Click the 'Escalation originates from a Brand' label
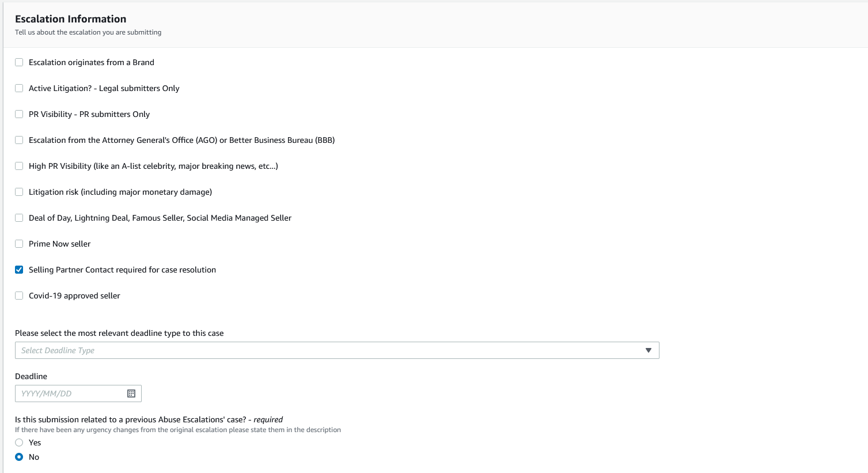The width and height of the screenshot is (868, 473). 91,62
